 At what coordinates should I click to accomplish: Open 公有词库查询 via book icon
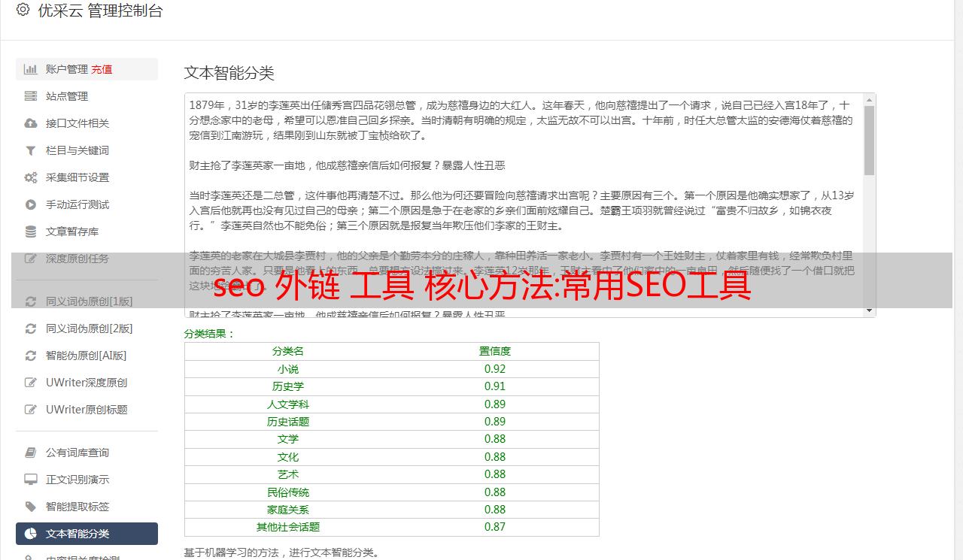coord(29,452)
